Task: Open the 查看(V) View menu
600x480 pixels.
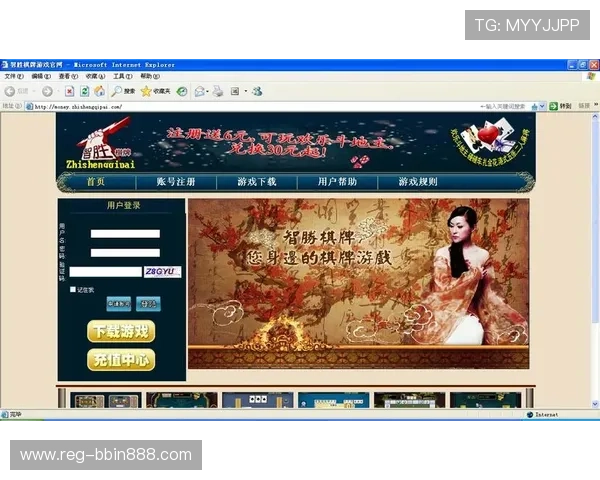Action: 68,76
